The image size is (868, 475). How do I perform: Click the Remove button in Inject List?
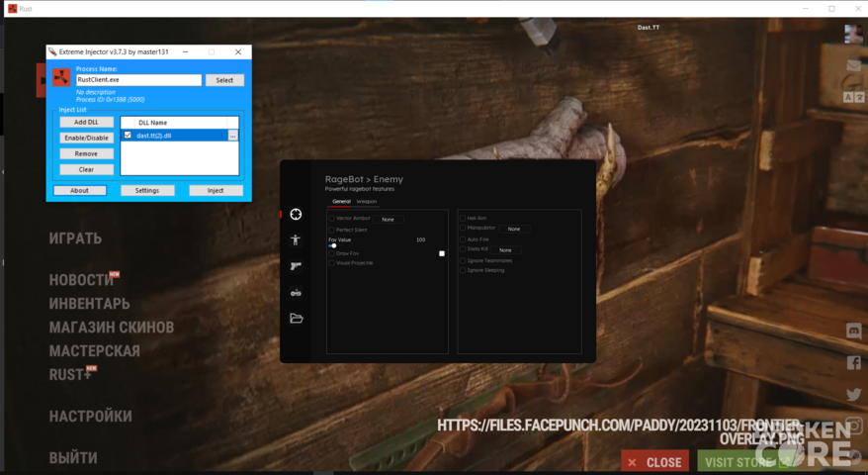pyautogui.click(x=86, y=153)
